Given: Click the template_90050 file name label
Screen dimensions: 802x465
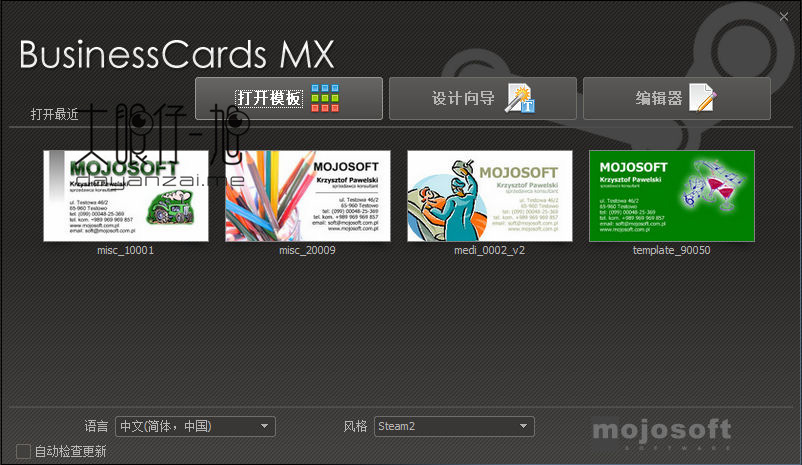Looking at the screenshot, I should pyautogui.click(x=672, y=250).
